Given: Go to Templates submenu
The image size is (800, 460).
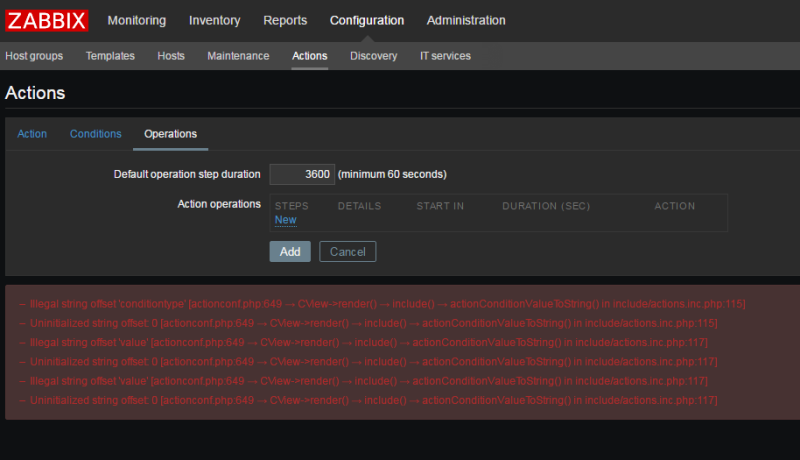Looking at the screenshot, I should coord(110,56).
